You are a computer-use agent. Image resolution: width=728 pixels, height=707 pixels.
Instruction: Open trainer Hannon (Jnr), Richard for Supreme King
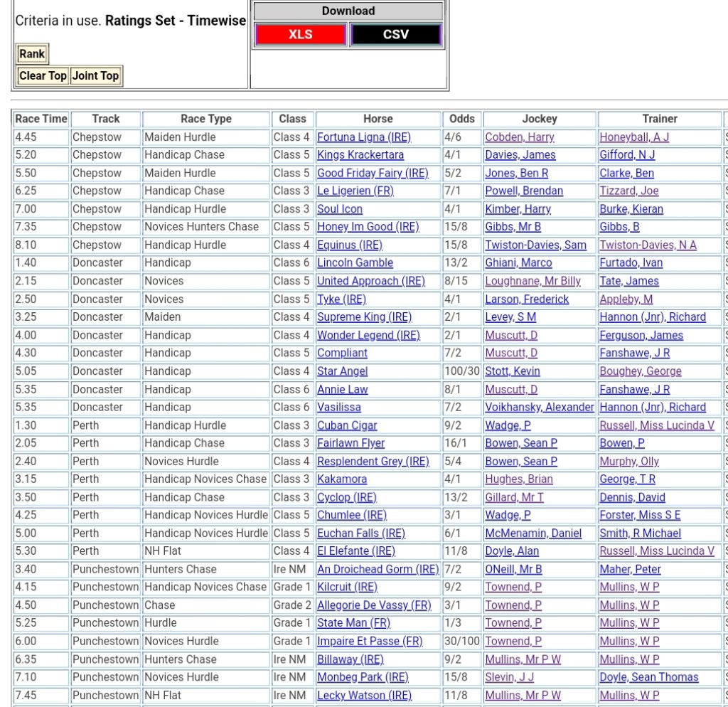coord(652,317)
